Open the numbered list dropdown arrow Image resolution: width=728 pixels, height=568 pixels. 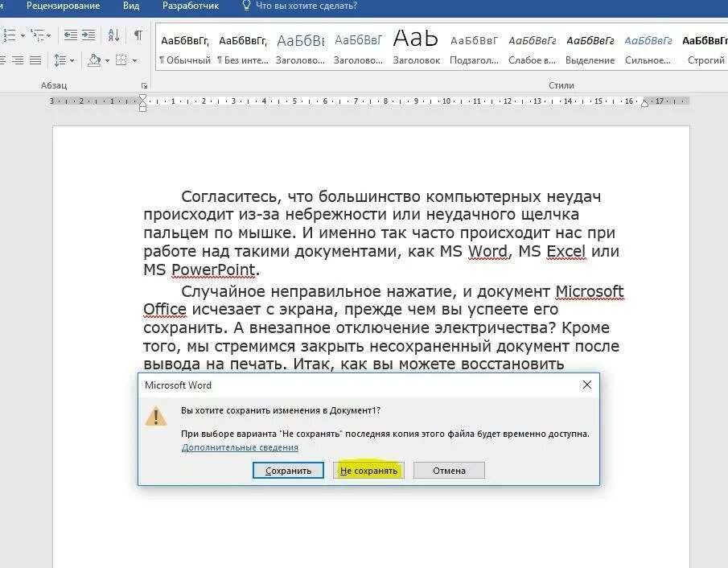pyautogui.click(x=23, y=35)
